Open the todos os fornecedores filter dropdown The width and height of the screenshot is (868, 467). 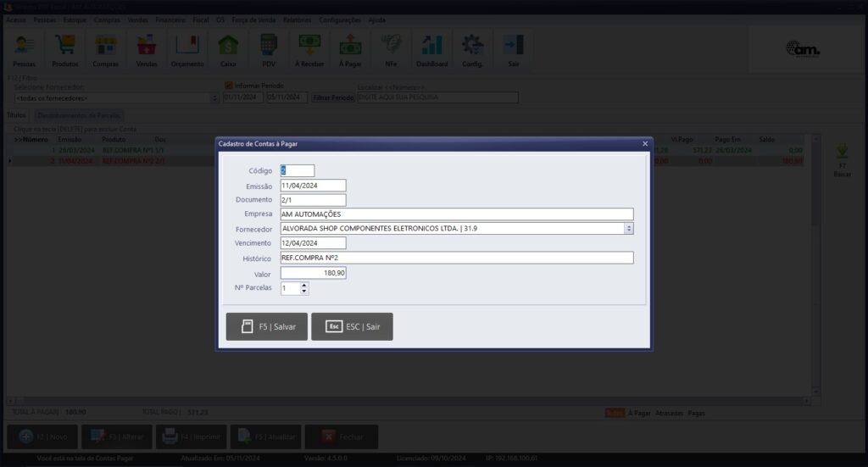[x=214, y=98]
